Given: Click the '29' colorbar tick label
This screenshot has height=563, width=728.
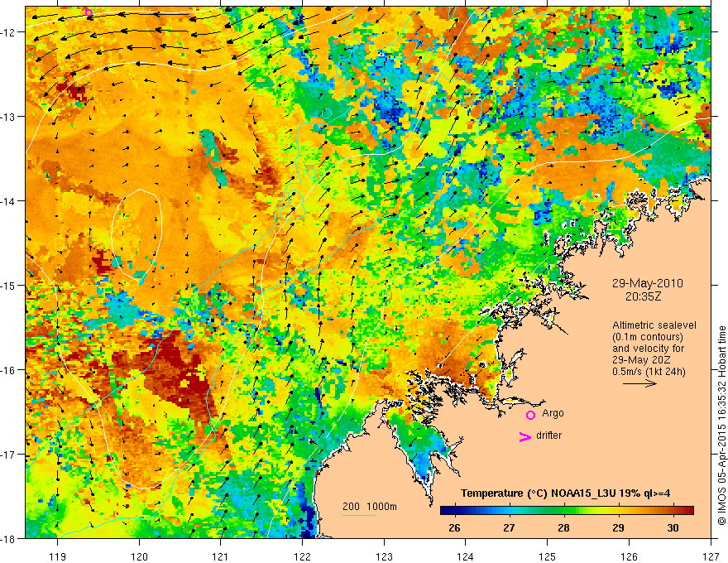Looking at the screenshot, I should (x=618, y=527).
